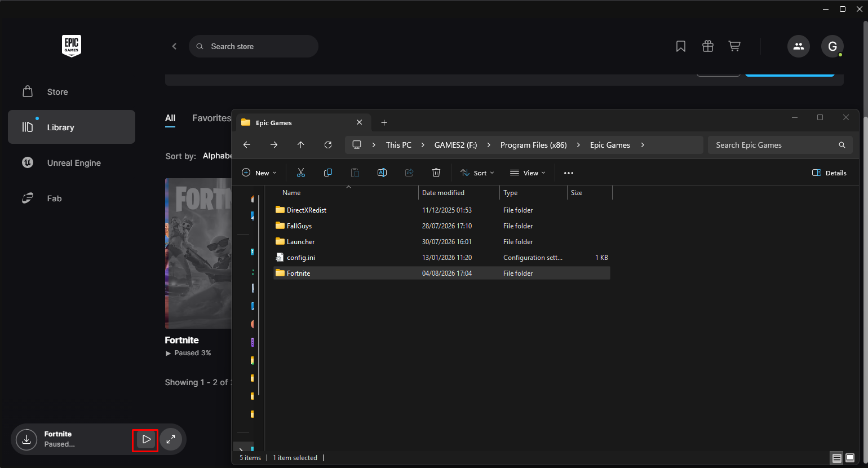The width and height of the screenshot is (868, 468).
Task: Click the Copy icon in File Explorer toolbar
Action: tap(328, 173)
